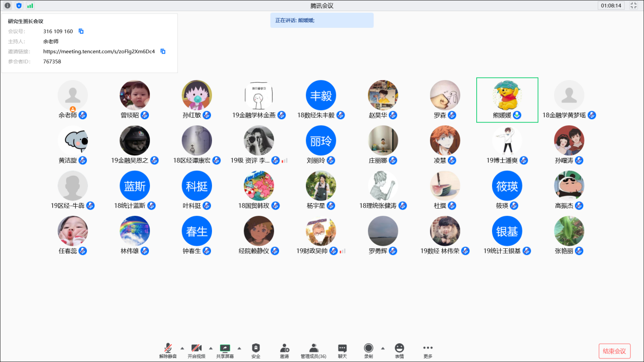
Task: Expand audio options arrow beside 解除静音
Action: (182, 348)
